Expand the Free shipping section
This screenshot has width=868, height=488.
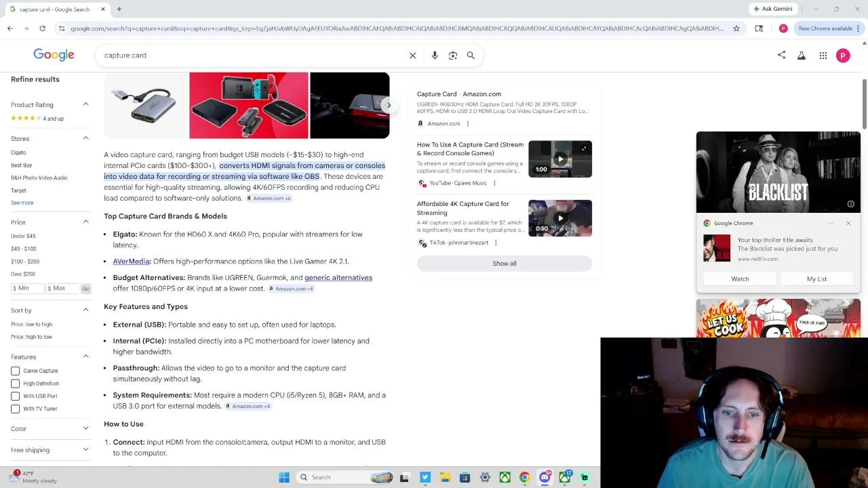click(x=85, y=449)
